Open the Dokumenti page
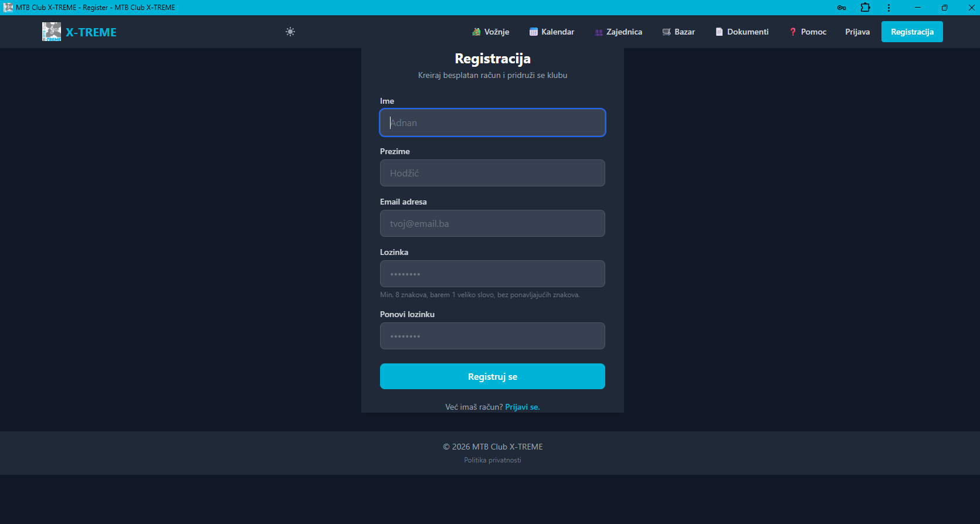 (x=742, y=32)
